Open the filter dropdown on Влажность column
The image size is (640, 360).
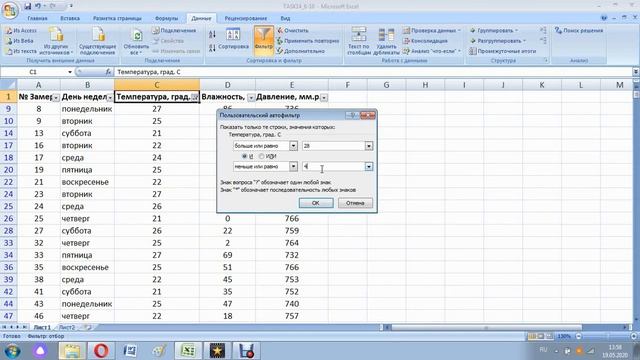251,98
